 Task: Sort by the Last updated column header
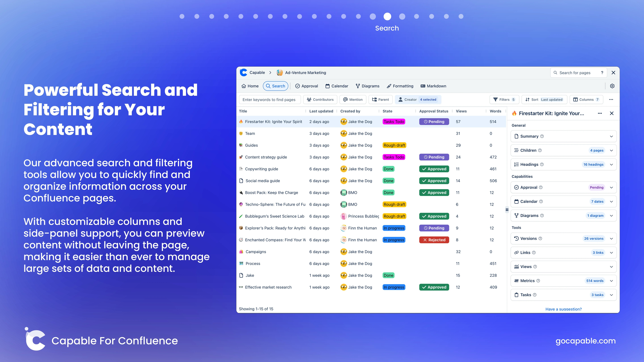coord(321,111)
